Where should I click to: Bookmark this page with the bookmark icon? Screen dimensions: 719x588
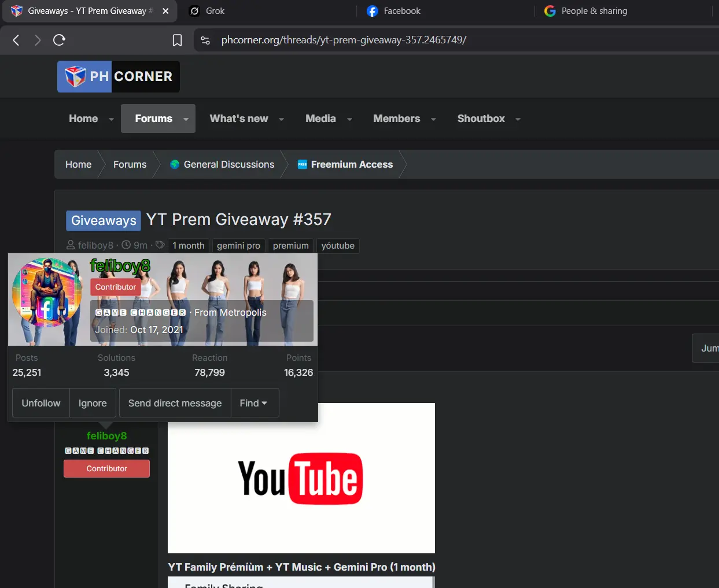177,40
